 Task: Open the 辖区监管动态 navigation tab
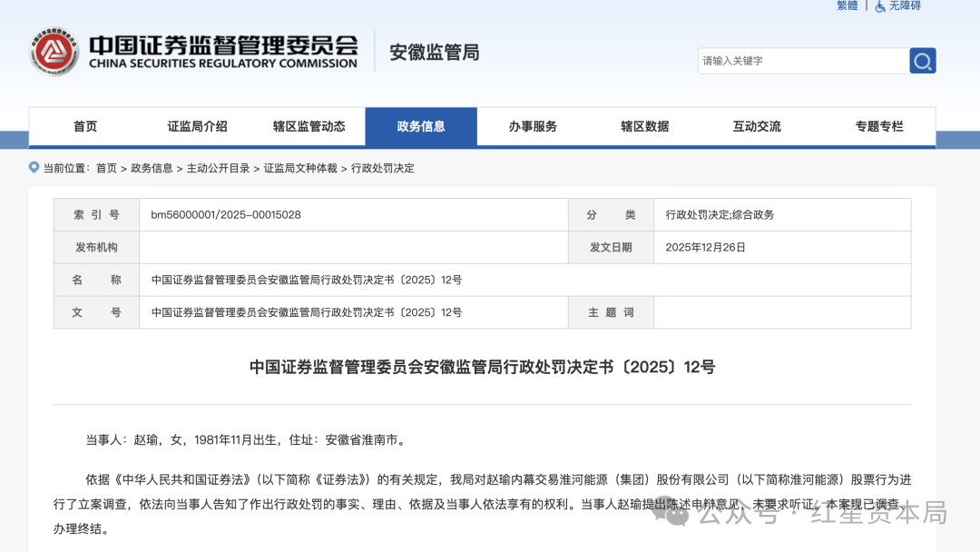(309, 126)
